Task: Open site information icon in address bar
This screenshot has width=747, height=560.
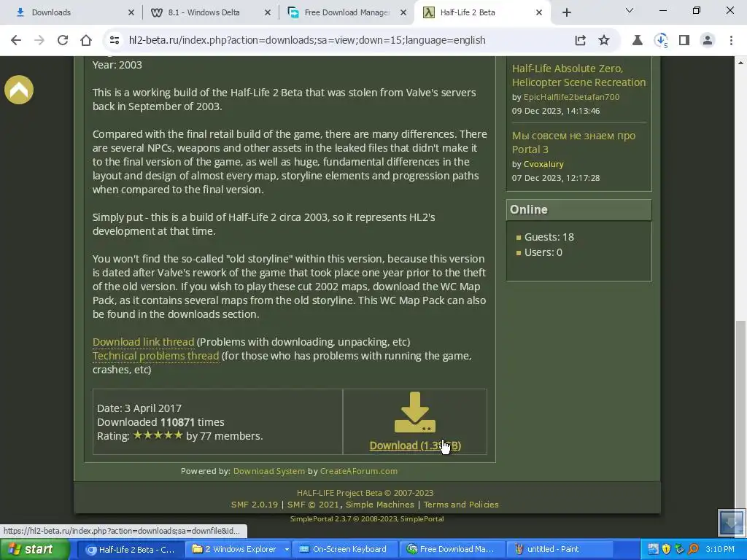Action: [115, 41]
